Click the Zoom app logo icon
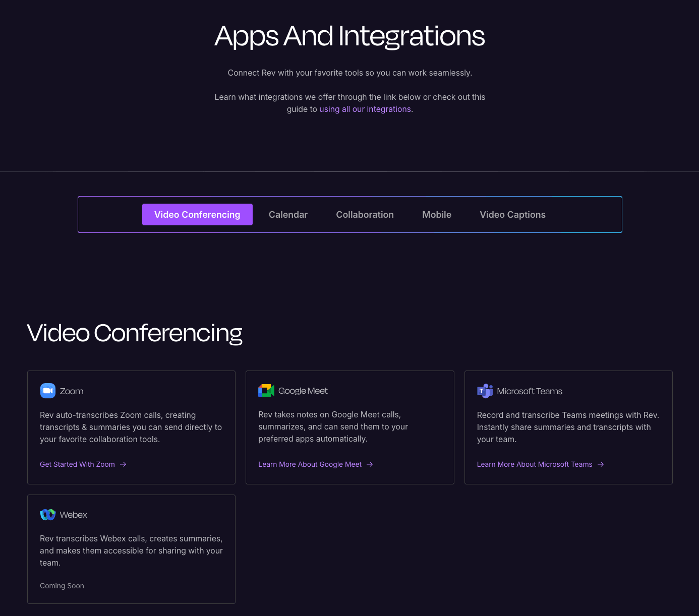The width and height of the screenshot is (699, 616). pos(48,391)
